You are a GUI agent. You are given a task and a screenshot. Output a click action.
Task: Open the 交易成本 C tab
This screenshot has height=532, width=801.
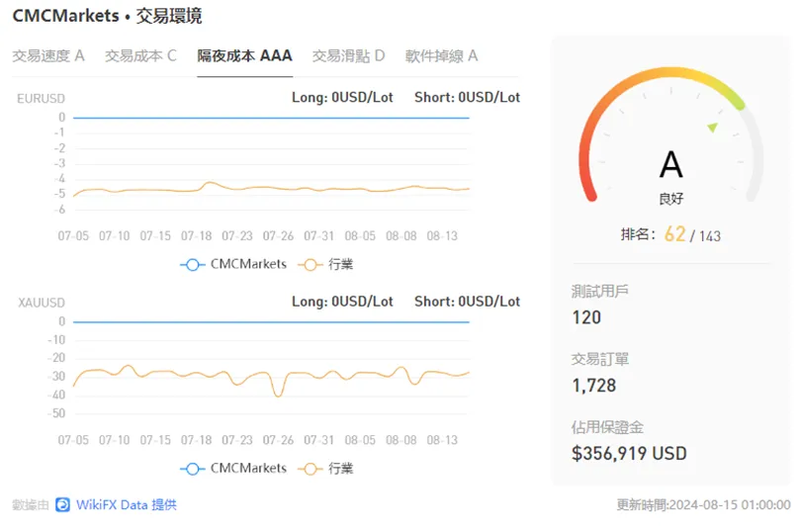[140, 55]
